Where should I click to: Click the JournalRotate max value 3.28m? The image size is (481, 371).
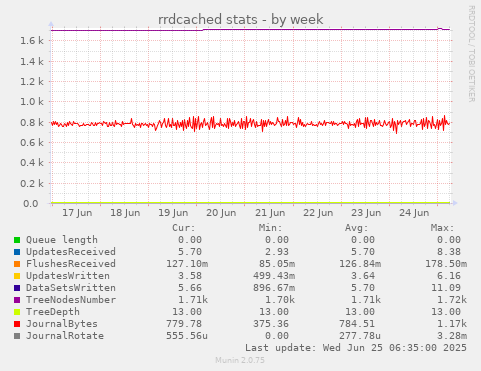point(452,336)
